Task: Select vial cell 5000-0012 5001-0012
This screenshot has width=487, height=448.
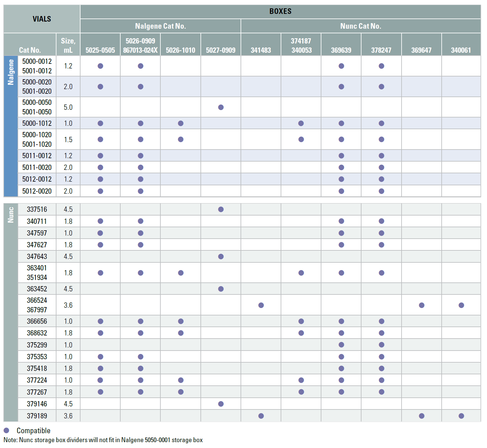Action: tap(37, 66)
